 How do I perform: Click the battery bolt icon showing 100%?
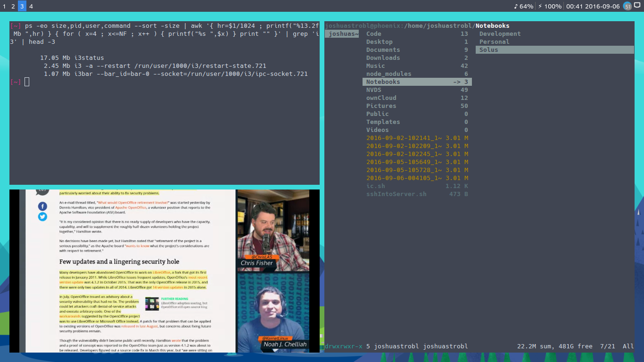(x=540, y=7)
